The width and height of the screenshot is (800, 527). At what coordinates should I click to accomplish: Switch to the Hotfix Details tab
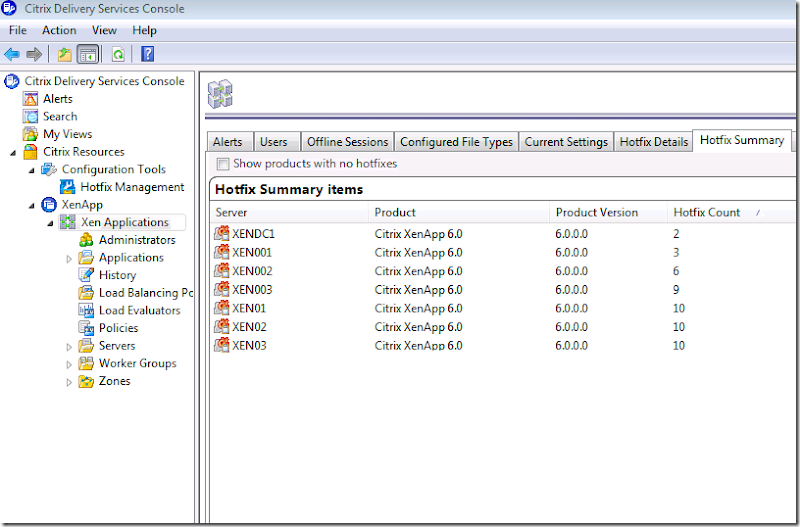pos(654,142)
